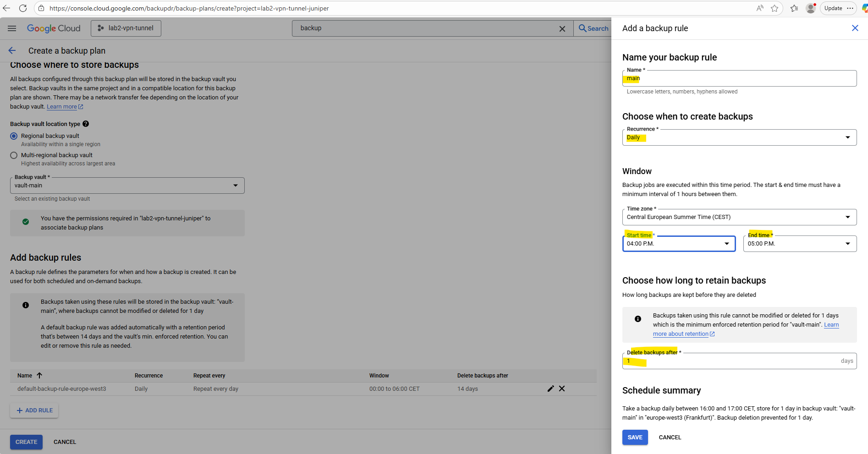Open read aloud icon in address bar

[x=760, y=8]
